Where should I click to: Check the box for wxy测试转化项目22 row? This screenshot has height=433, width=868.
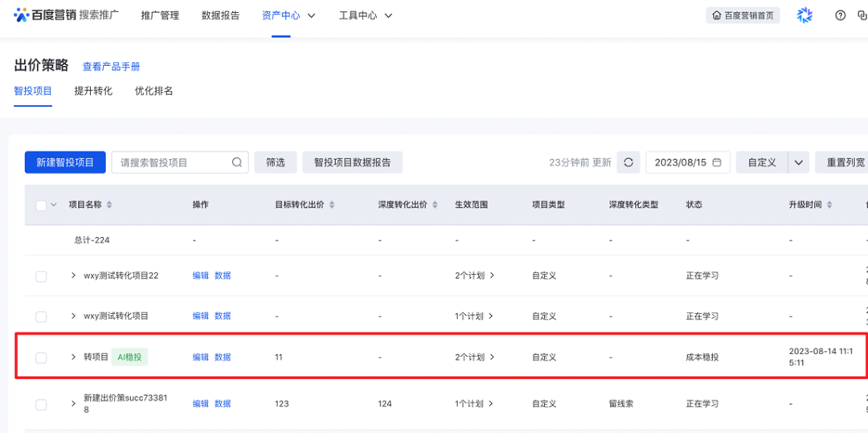(x=41, y=276)
